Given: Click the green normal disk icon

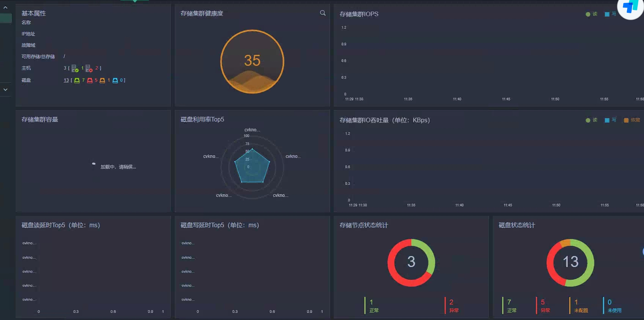Looking at the screenshot, I should click(x=77, y=81).
